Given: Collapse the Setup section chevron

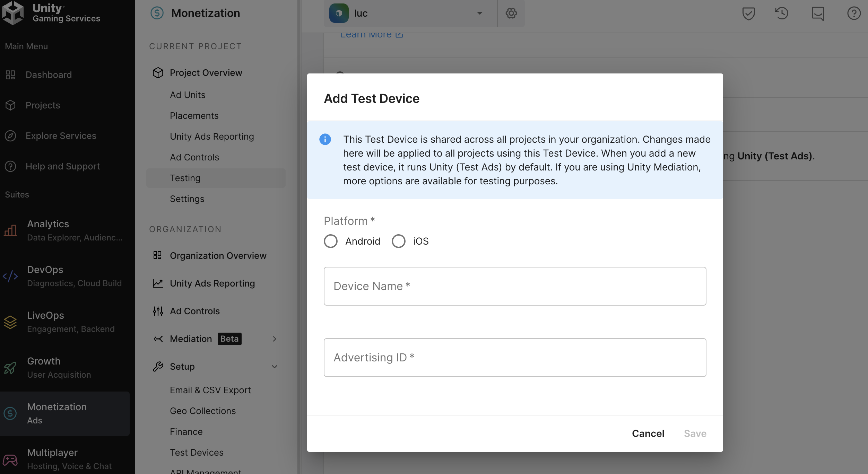Looking at the screenshot, I should pyautogui.click(x=275, y=367).
